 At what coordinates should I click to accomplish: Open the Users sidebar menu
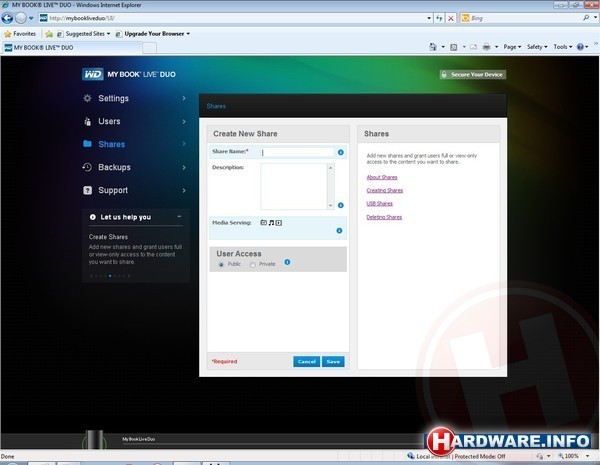point(135,121)
